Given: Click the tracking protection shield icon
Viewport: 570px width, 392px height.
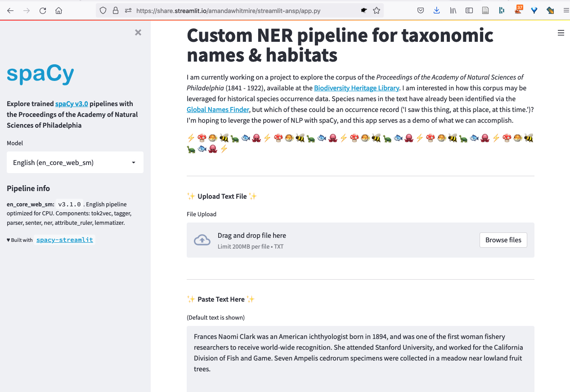Looking at the screenshot, I should 103,10.
